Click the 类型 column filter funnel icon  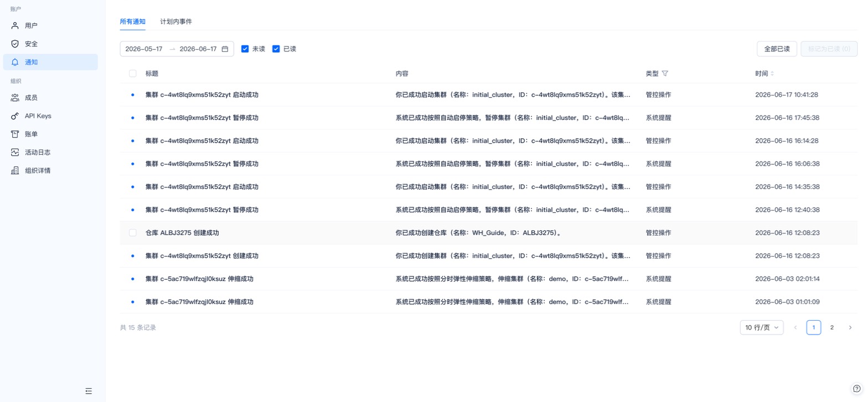pos(665,74)
